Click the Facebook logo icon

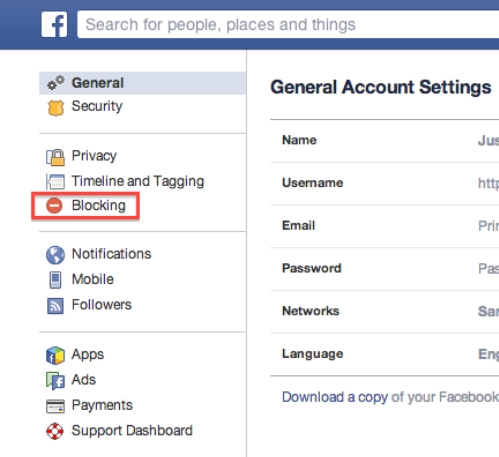[x=54, y=25]
